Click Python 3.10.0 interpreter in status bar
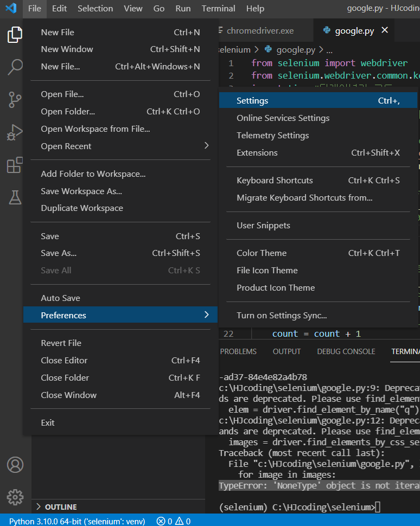The width and height of the screenshot is (420, 526). click(x=77, y=521)
